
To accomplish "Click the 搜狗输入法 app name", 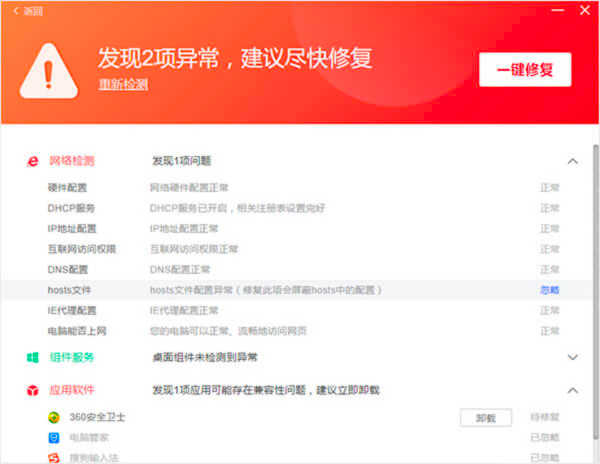I will coord(94,458).
